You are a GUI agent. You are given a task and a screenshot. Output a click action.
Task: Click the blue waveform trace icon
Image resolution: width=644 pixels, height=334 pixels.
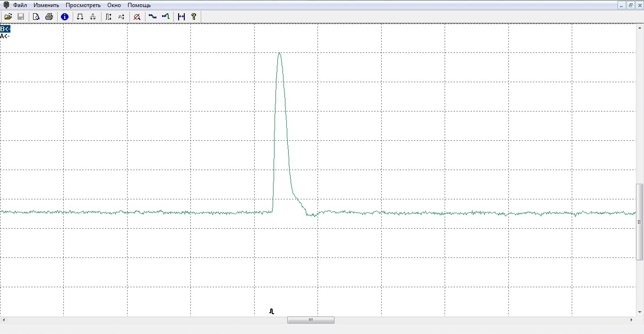pyautogui.click(x=152, y=17)
